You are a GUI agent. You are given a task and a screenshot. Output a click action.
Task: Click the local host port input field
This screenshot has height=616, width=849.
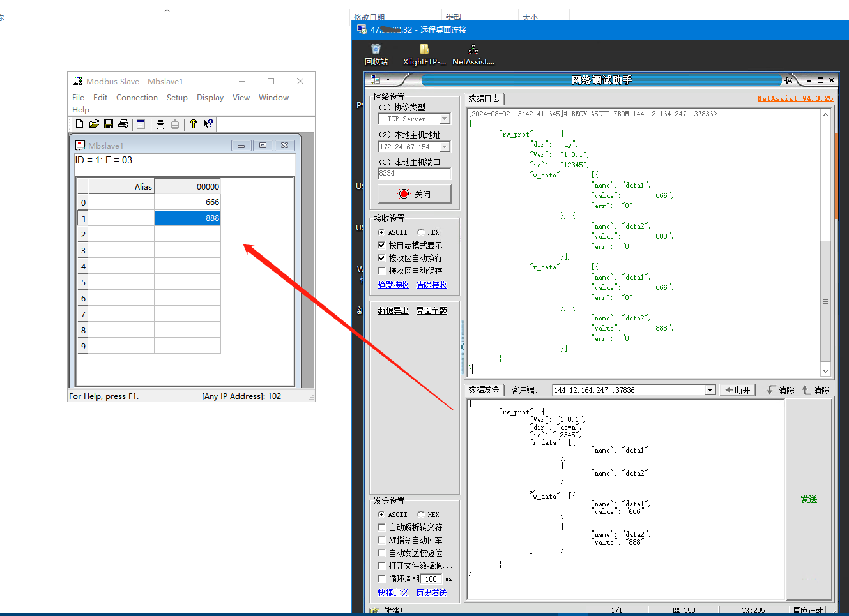414,174
